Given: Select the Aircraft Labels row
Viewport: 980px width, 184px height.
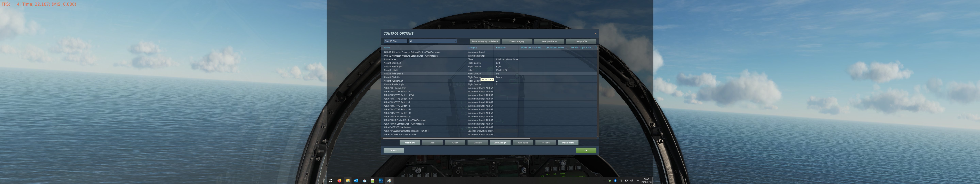Looking at the screenshot, I should pos(489,70).
